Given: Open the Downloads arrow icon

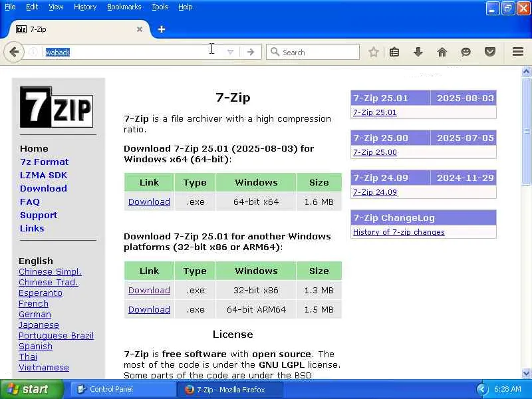Looking at the screenshot, I should coord(418,52).
